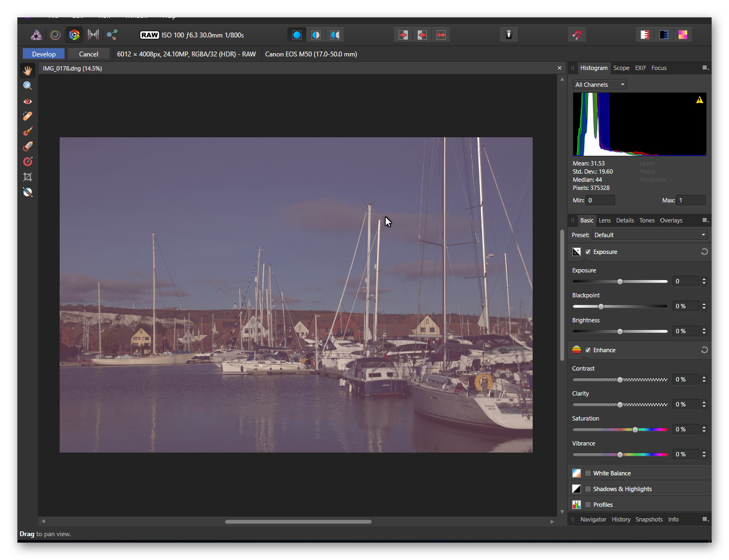
Task: Click the Saturation slider handle
Action: tap(635, 430)
